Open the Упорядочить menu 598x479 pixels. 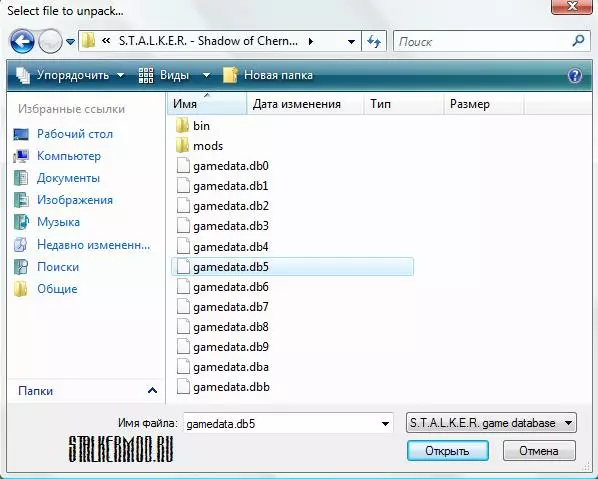pos(70,75)
